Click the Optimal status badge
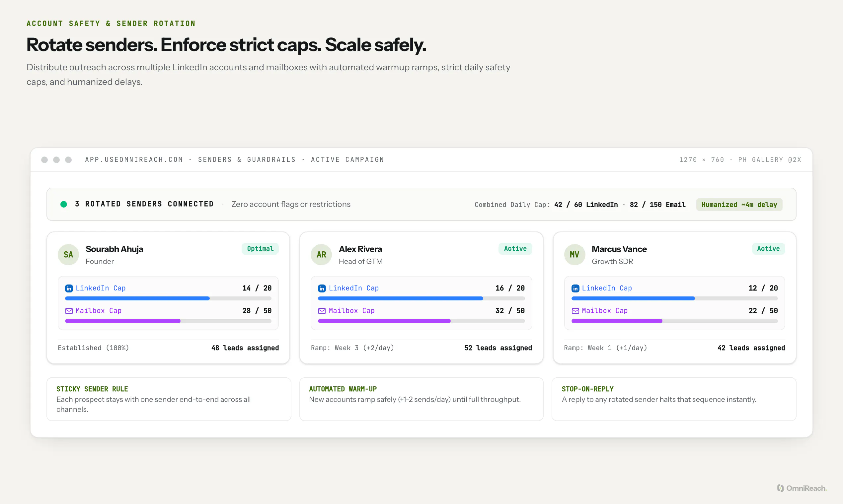Image resolution: width=843 pixels, height=504 pixels. point(260,249)
